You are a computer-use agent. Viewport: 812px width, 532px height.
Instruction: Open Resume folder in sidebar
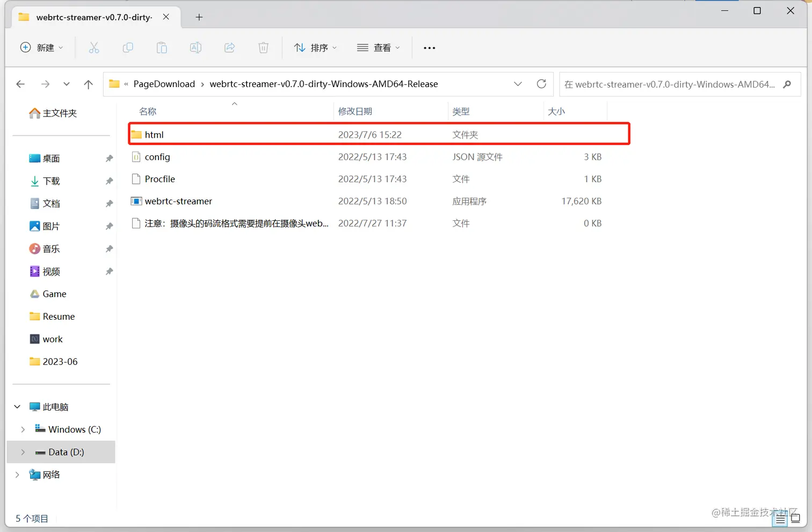point(52,317)
